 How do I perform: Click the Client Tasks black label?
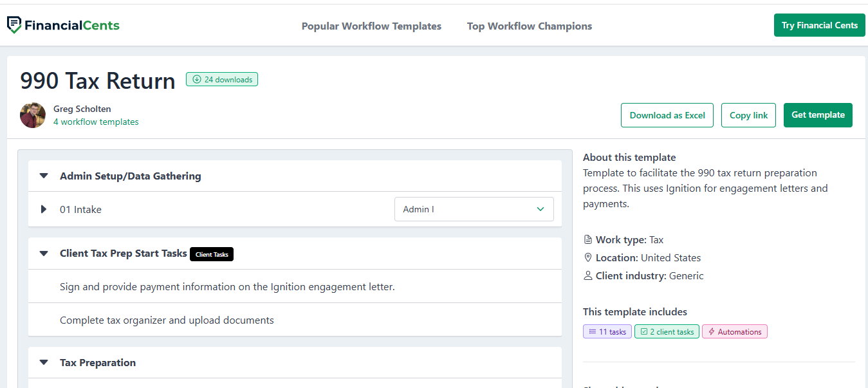[x=212, y=254]
